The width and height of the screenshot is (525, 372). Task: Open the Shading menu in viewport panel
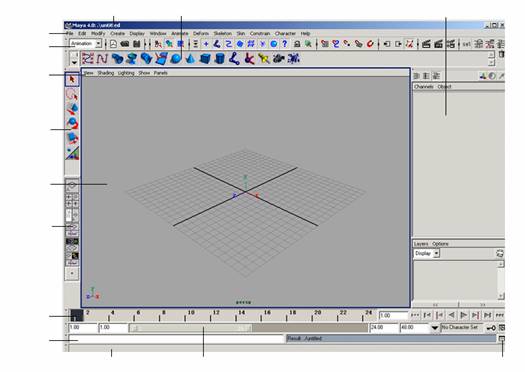click(105, 73)
